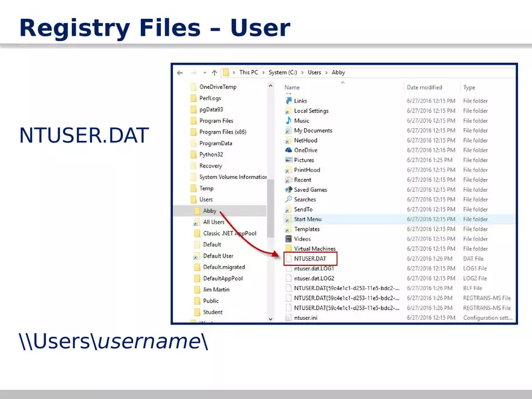
Task: Sort files by the Name column
Action: (291, 87)
